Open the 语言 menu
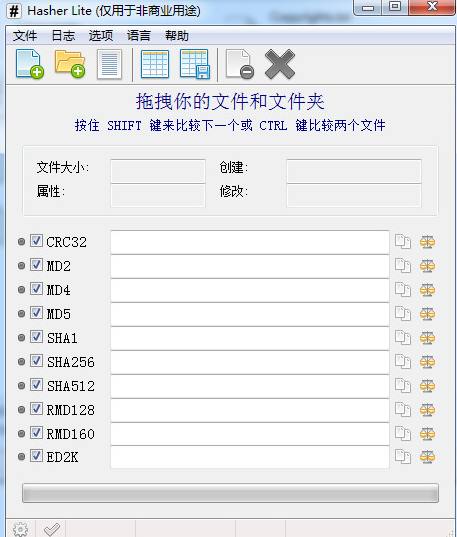457x537 pixels. [138, 36]
